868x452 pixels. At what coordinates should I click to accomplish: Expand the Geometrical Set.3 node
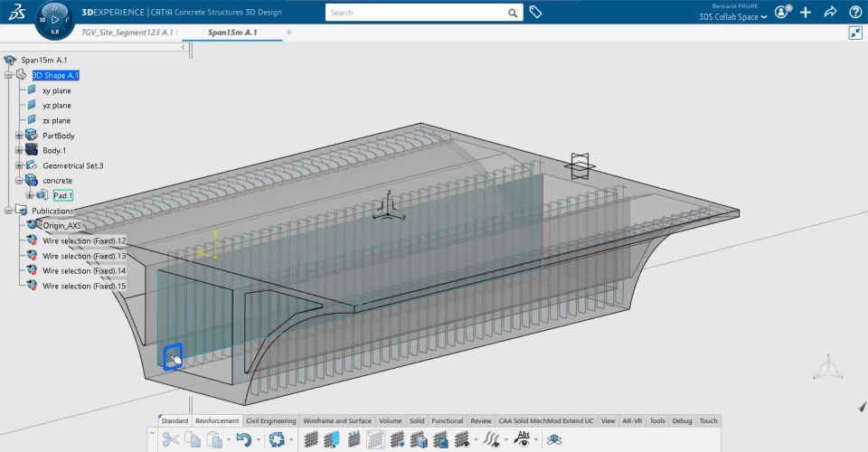pyautogui.click(x=19, y=165)
